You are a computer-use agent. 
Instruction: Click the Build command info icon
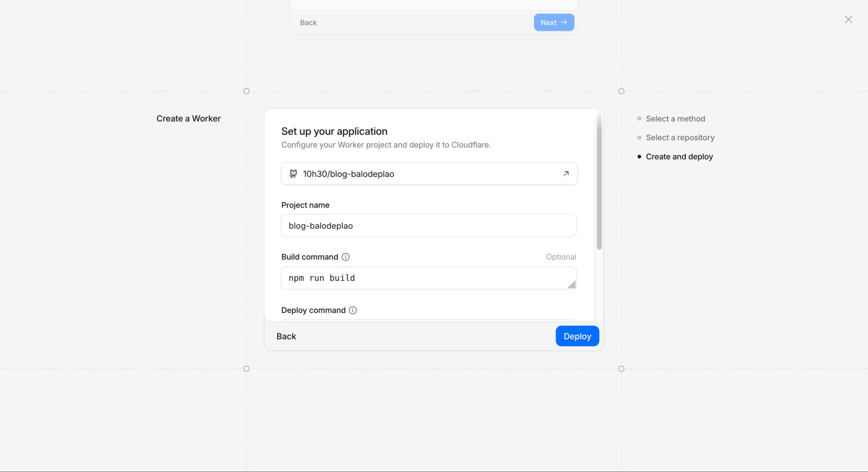point(345,257)
